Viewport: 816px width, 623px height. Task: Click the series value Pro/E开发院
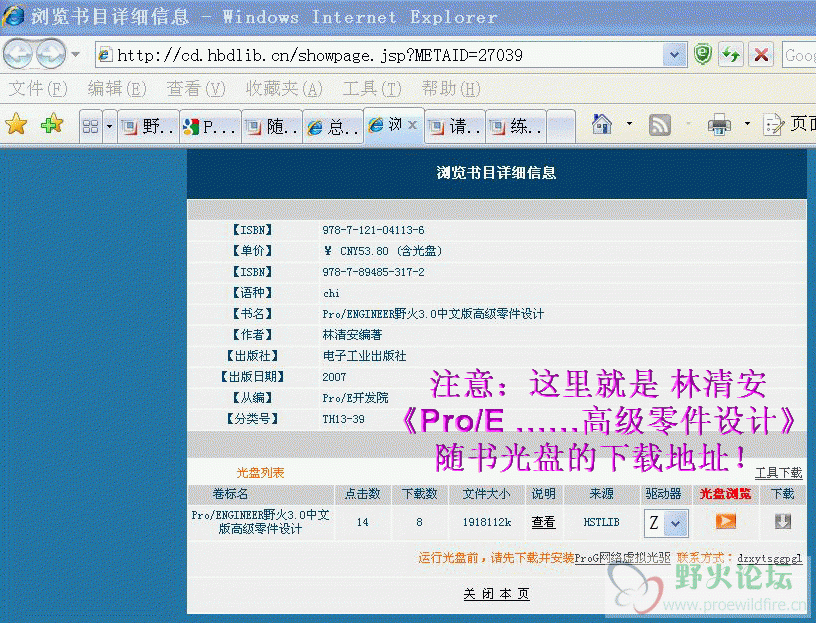(x=355, y=398)
